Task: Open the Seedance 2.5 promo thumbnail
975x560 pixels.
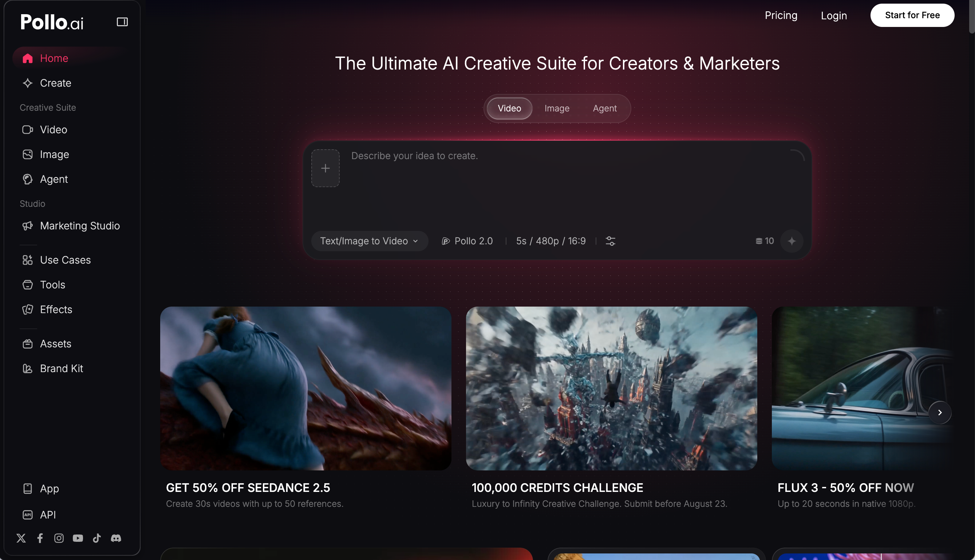Action: tap(306, 389)
